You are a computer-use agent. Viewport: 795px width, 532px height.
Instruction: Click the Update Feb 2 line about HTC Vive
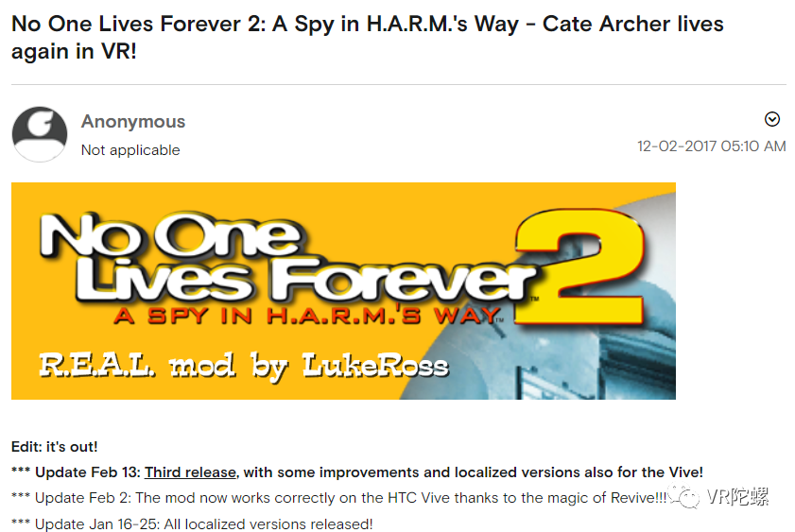(338, 498)
